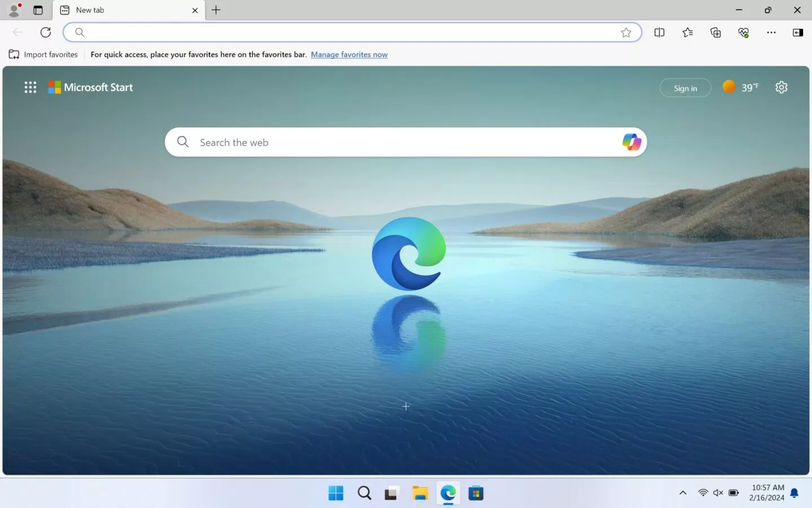Close the New tab tab

195,10
